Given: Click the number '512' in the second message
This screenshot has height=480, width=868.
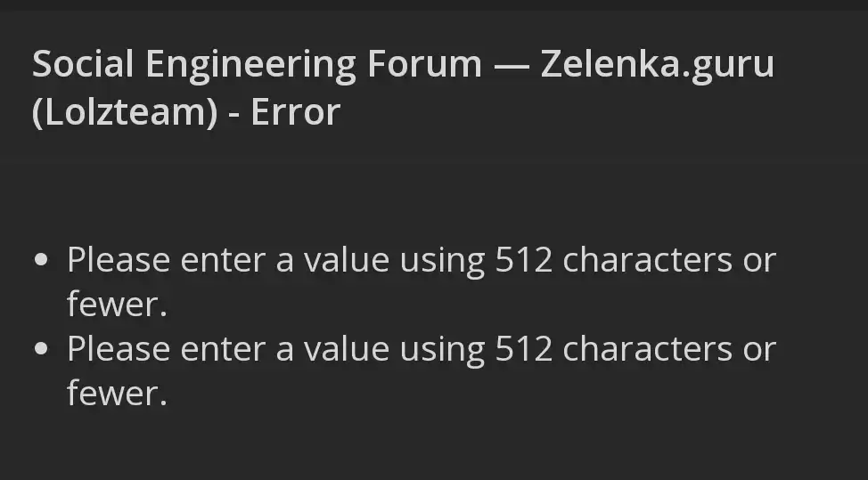Looking at the screenshot, I should click(524, 349).
